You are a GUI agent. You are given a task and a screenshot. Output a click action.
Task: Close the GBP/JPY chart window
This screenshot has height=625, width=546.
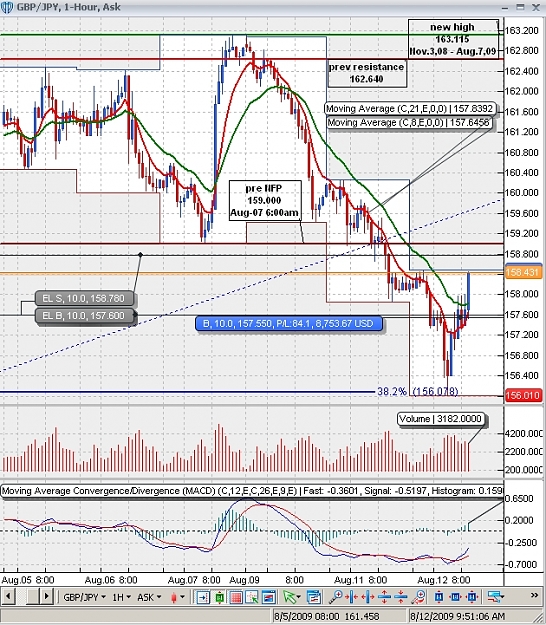coord(536,7)
